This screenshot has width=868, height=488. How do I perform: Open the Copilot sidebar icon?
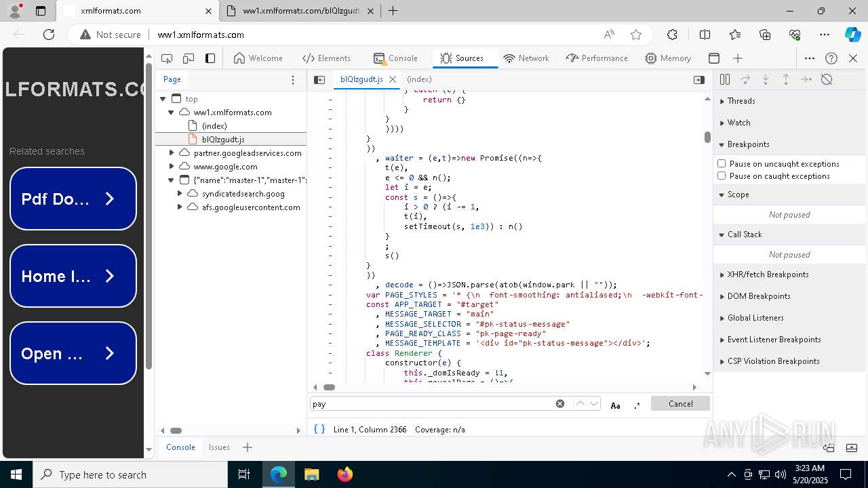853,35
